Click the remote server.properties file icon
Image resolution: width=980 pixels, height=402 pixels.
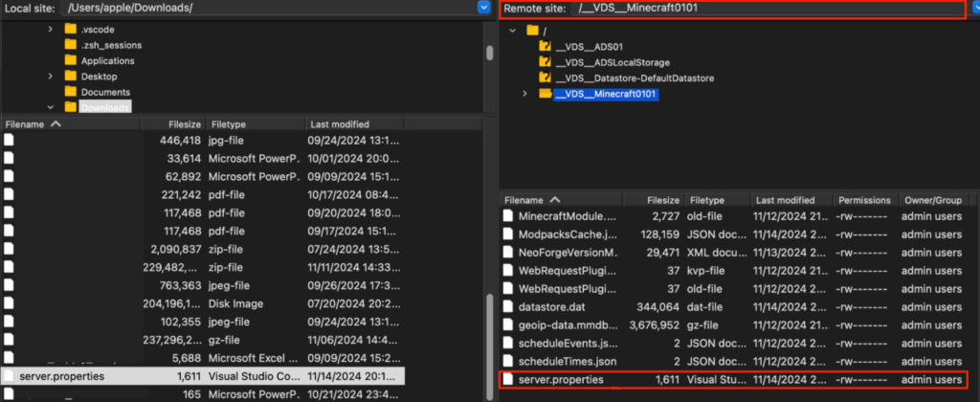point(508,380)
